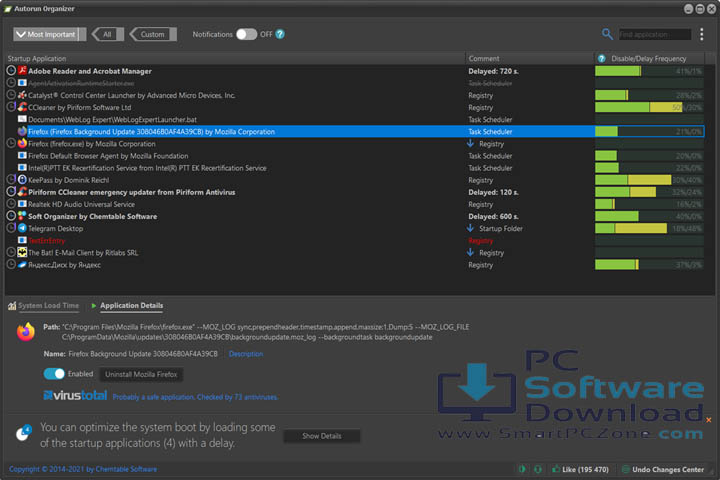Click Яндекс.Диск app icon
Image resolution: width=720 pixels, height=480 pixels.
22,265
